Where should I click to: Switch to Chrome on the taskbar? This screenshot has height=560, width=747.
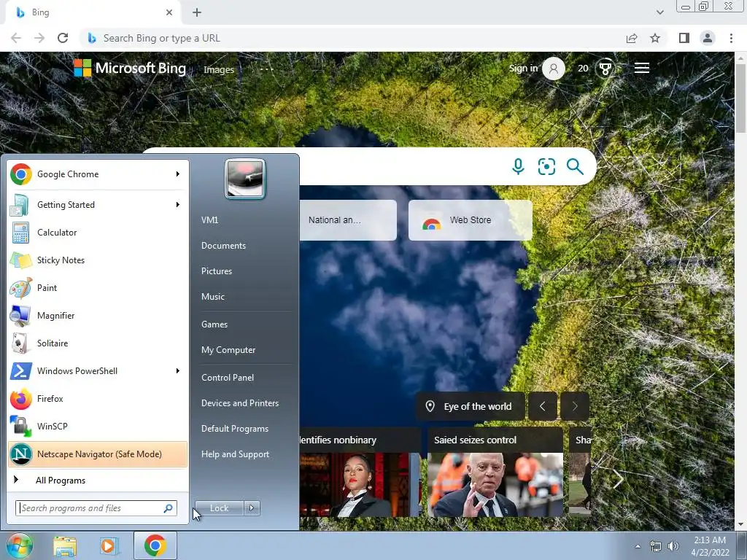(x=155, y=545)
